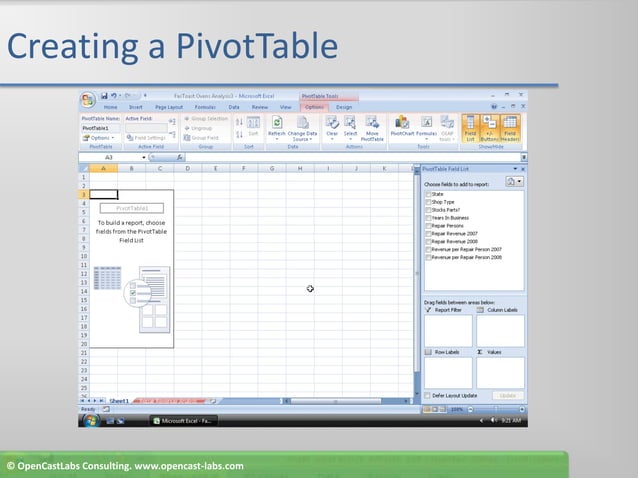
Task: Click the OLAP tools icon
Action: pyautogui.click(x=447, y=128)
